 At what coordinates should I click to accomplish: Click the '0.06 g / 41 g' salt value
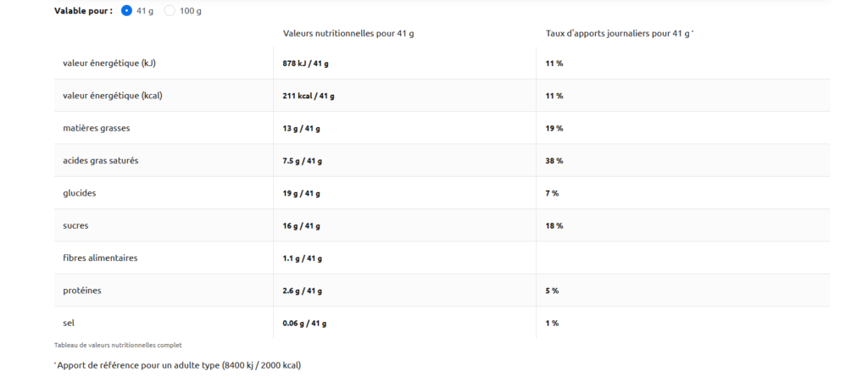pos(304,324)
